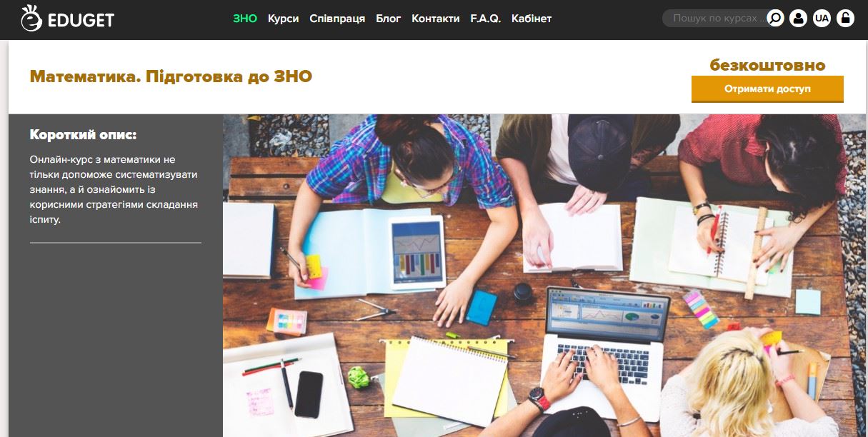Click the magnifying glass search icon
The width and height of the screenshot is (868, 437).
pyautogui.click(x=775, y=19)
